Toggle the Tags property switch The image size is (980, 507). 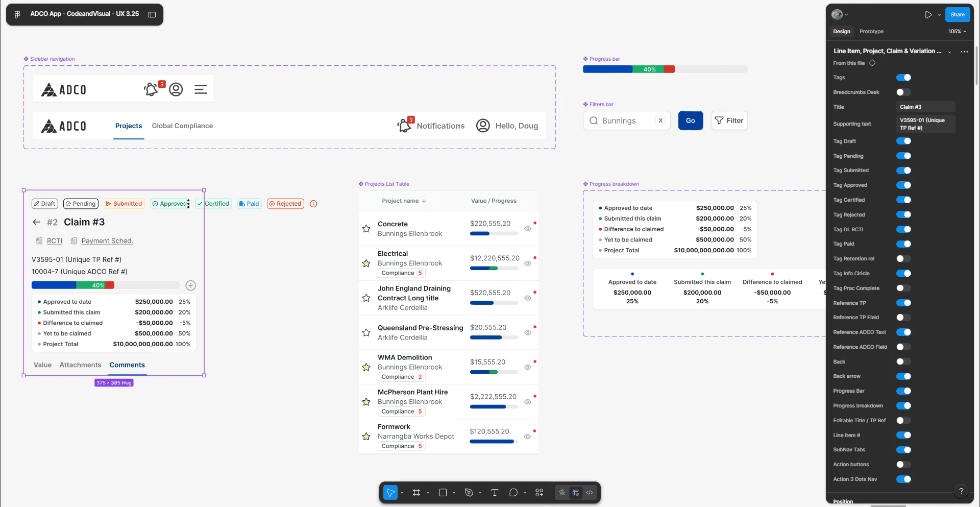click(x=903, y=78)
